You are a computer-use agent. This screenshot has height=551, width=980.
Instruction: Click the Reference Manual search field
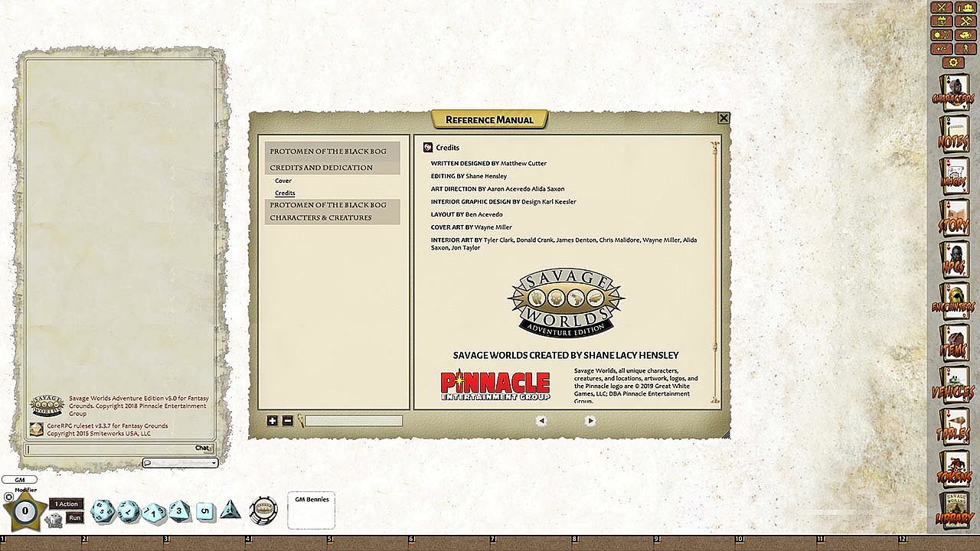pos(354,420)
